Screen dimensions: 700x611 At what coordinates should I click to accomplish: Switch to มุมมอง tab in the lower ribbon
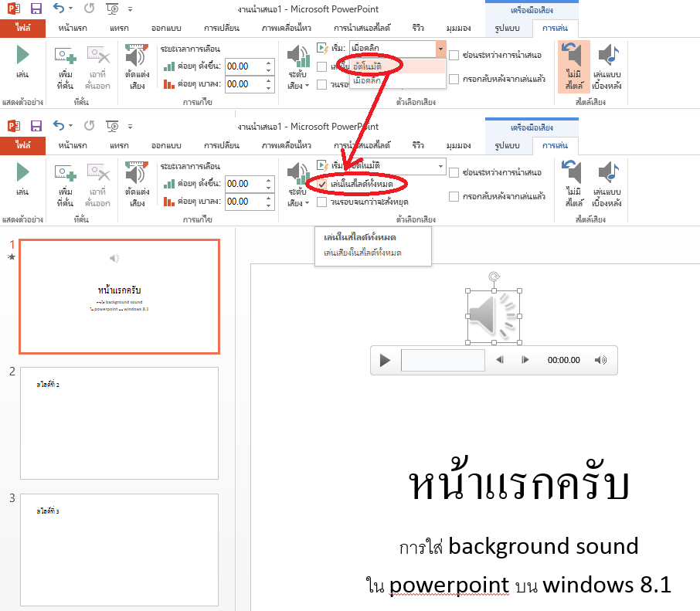click(x=458, y=145)
